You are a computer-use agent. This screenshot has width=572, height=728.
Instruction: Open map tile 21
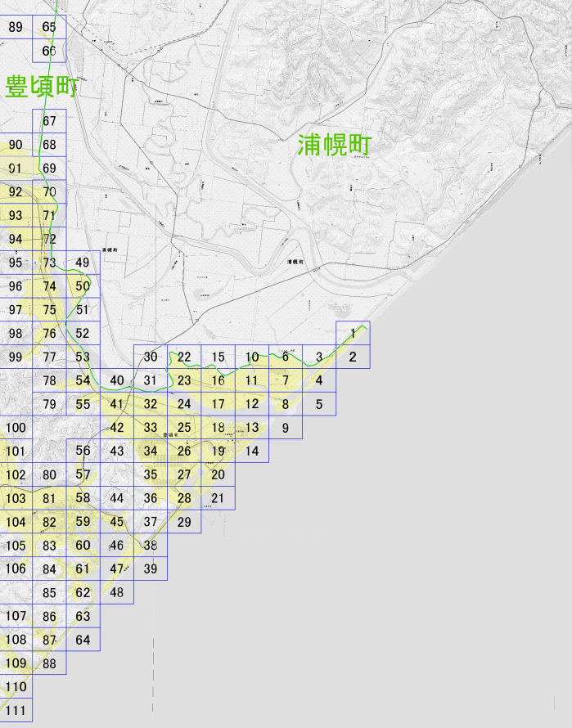tap(218, 497)
